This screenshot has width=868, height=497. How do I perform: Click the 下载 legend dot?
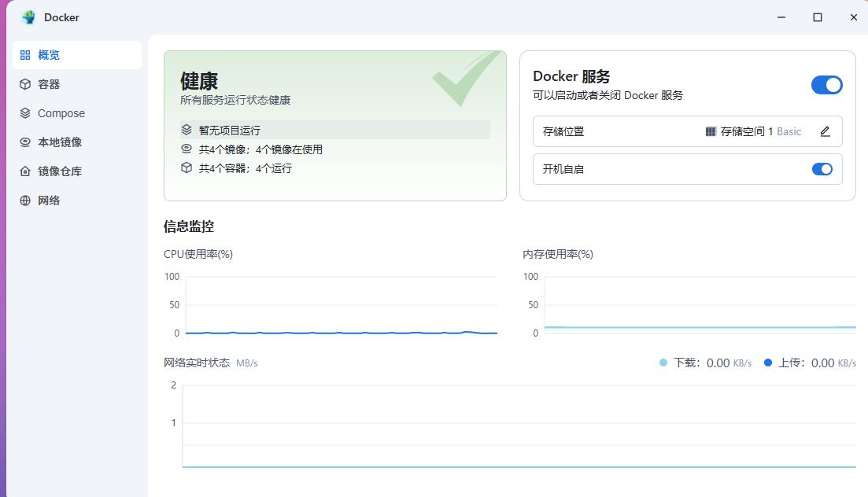tap(663, 363)
